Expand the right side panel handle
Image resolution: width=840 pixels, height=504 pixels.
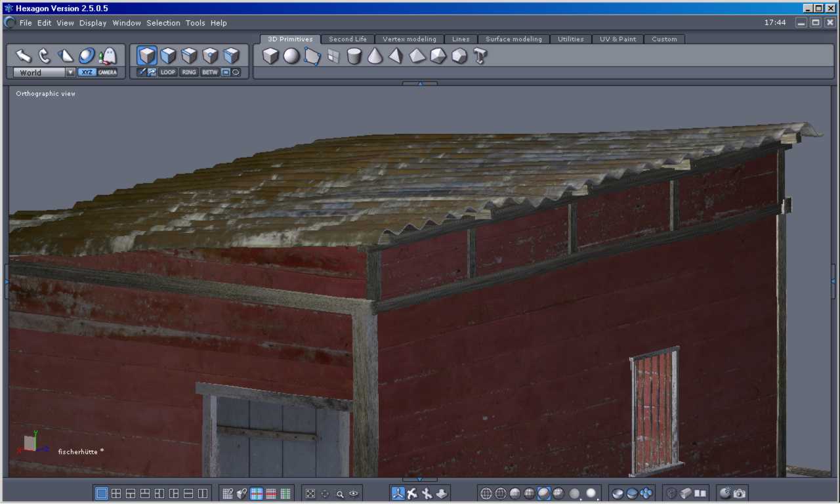[x=833, y=282]
